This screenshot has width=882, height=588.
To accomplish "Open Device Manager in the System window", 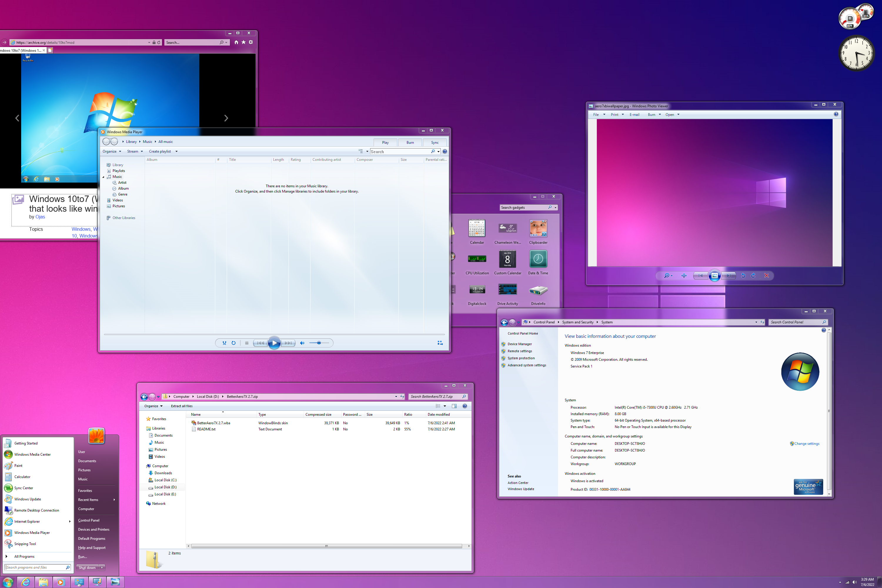I will 519,344.
